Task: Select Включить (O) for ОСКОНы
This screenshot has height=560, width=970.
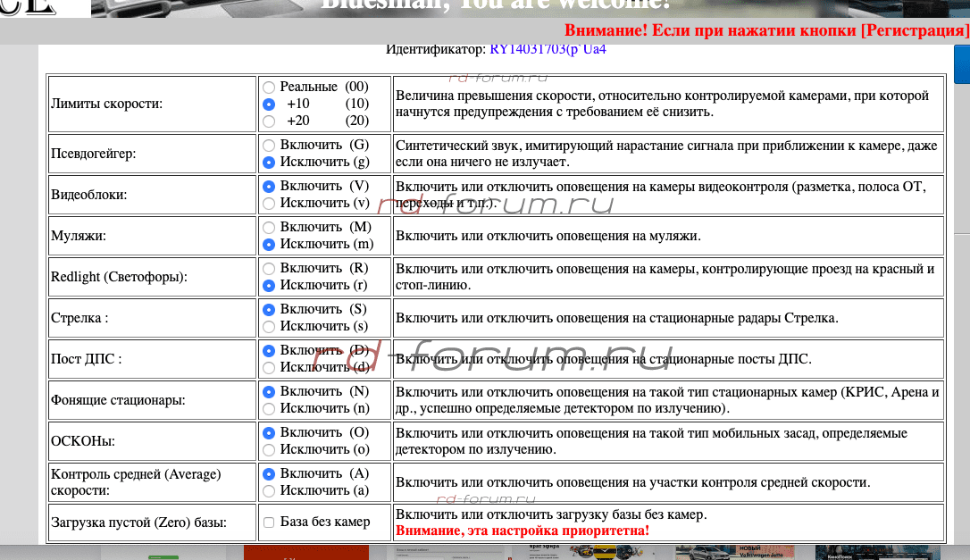Action: 269,433
